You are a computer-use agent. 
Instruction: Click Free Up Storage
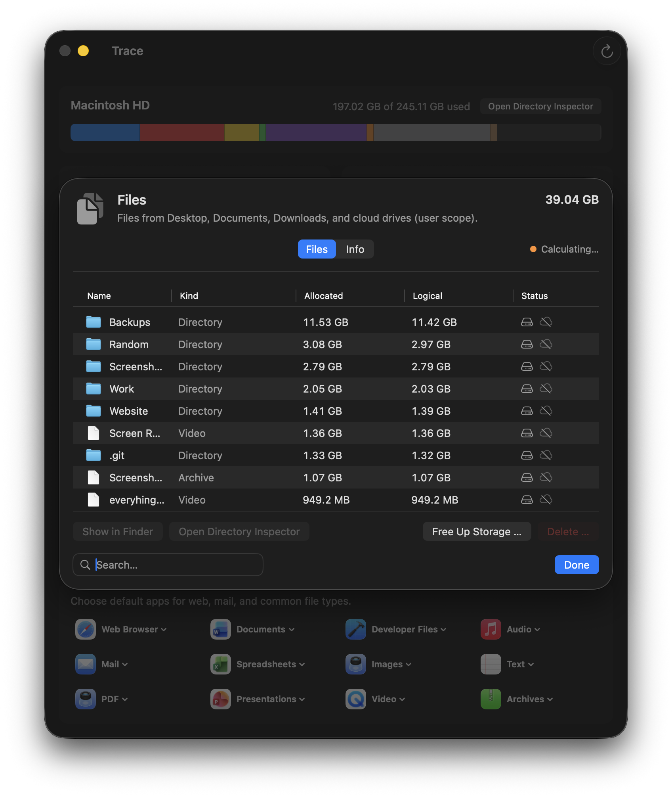(477, 531)
